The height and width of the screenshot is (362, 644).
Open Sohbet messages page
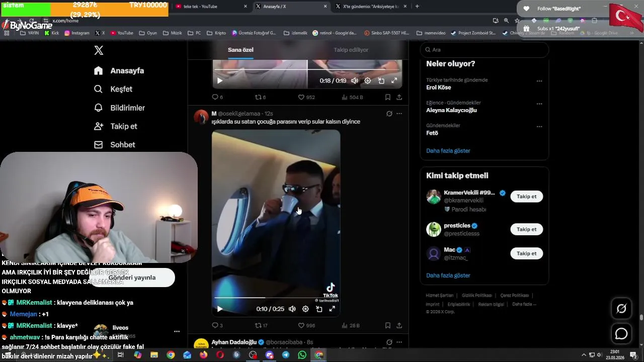pyautogui.click(x=115, y=145)
